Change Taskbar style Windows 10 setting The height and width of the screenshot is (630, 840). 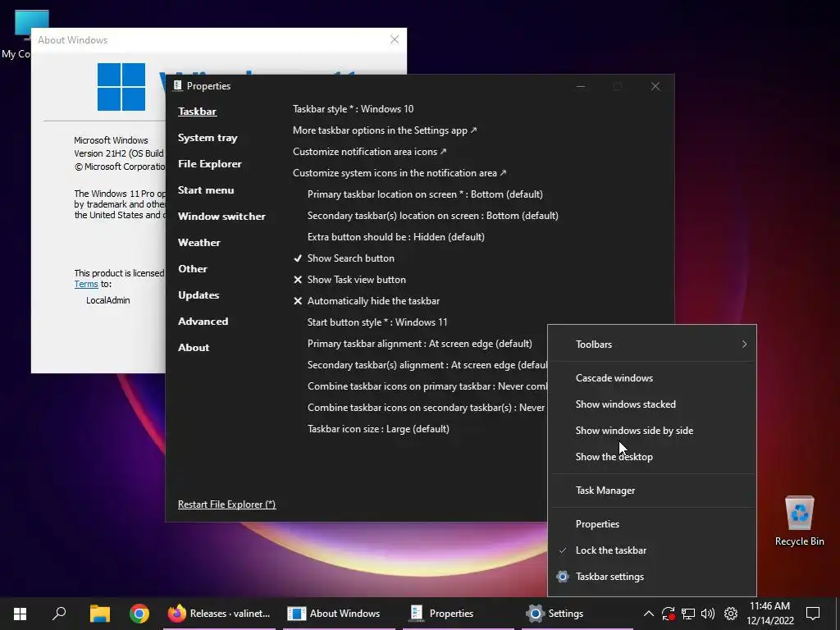pos(353,109)
